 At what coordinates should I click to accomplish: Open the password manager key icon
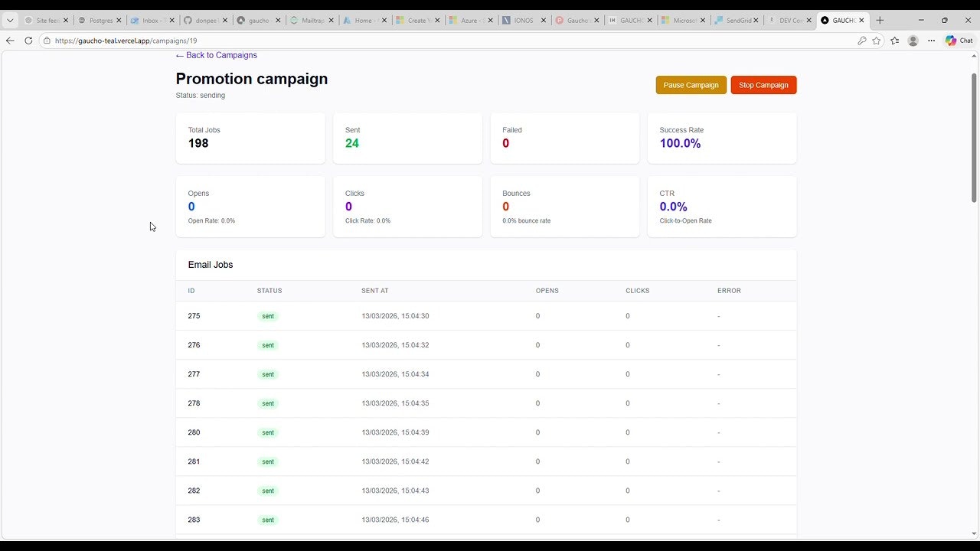[x=862, y=41]
